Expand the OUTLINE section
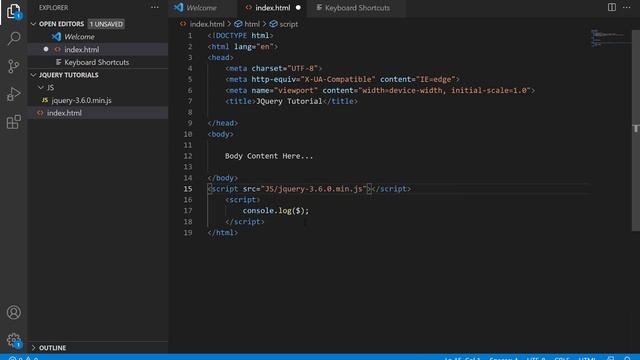This screenshot has width=640, height=360. pos(33,348)
